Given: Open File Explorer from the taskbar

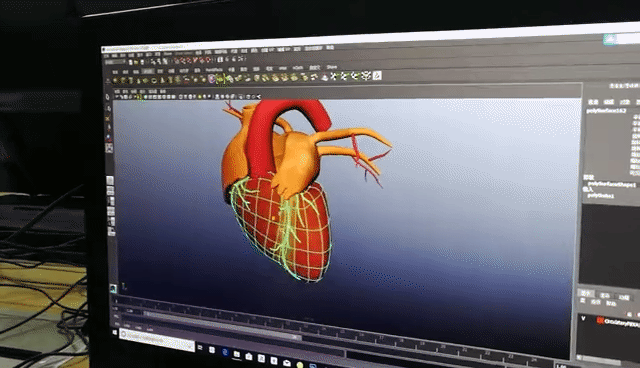Looking at the screenshot, I should pyautogui.click(x=237, y=355).
